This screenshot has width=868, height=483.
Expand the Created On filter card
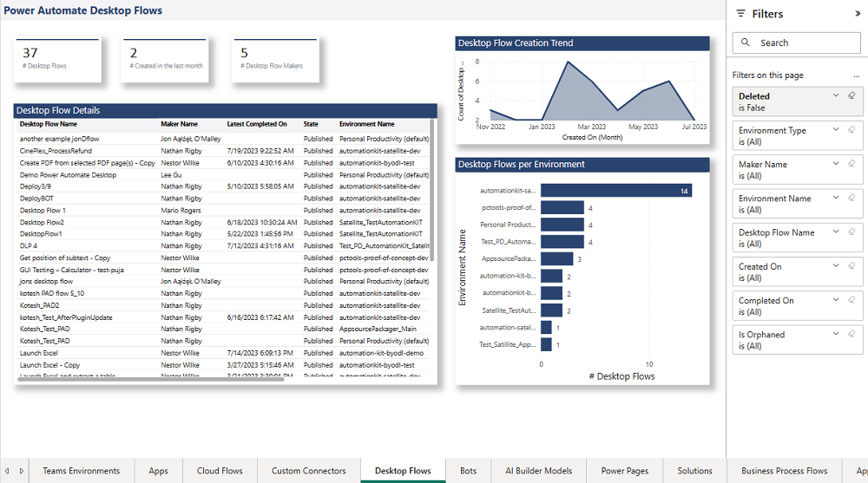click(x=836, y=266)
